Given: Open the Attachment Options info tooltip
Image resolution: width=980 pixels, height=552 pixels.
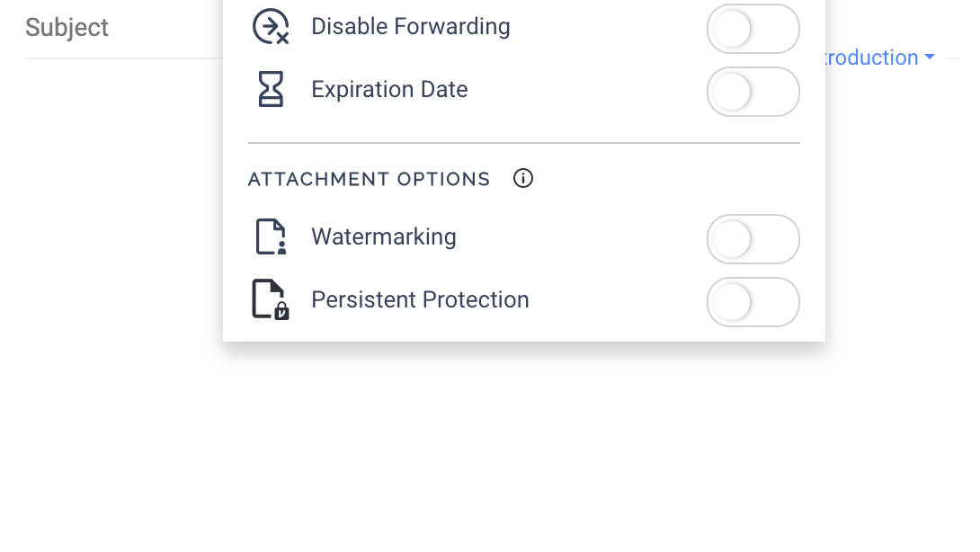Looking at the screenshot, I should click(x=522, y=178).
